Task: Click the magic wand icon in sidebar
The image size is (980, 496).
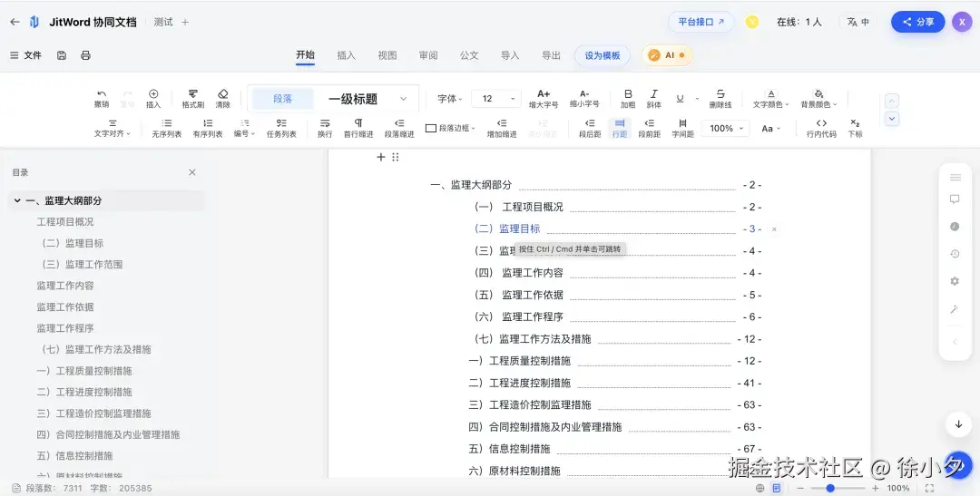Action: (x=955, y=309)
